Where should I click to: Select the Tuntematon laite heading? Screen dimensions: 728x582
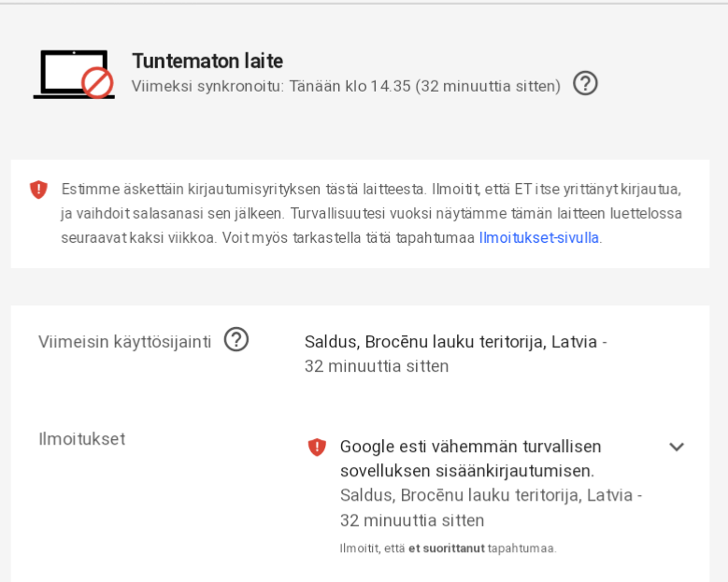207,61
